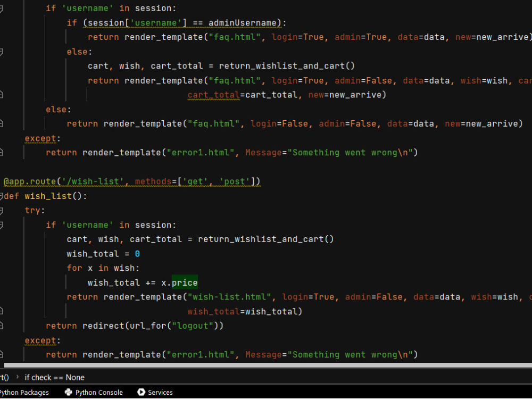Collapse the 'def wish_list():' fold marker

click(x=1, y=196)
